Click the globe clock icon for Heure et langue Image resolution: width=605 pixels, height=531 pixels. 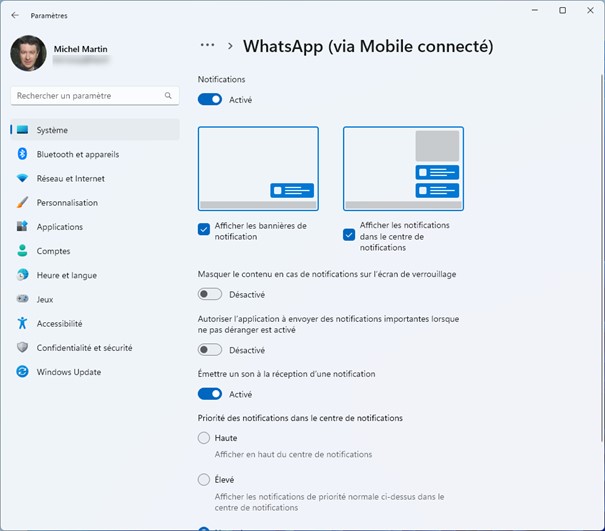[22, 275]
